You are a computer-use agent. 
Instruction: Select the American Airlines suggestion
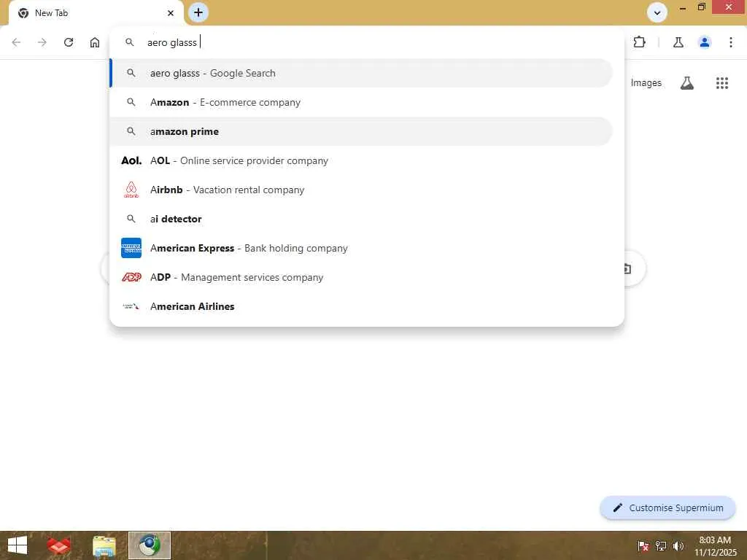361,306
